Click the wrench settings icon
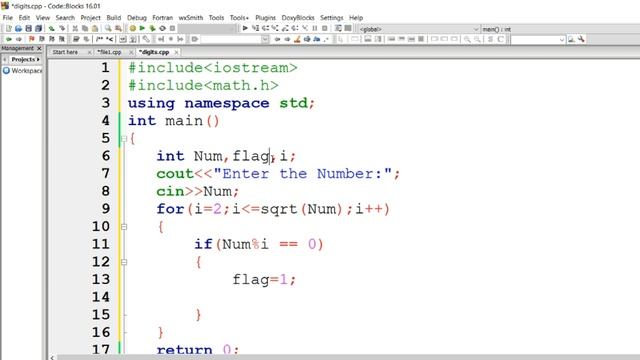The image size is (640, 360). 581,39
